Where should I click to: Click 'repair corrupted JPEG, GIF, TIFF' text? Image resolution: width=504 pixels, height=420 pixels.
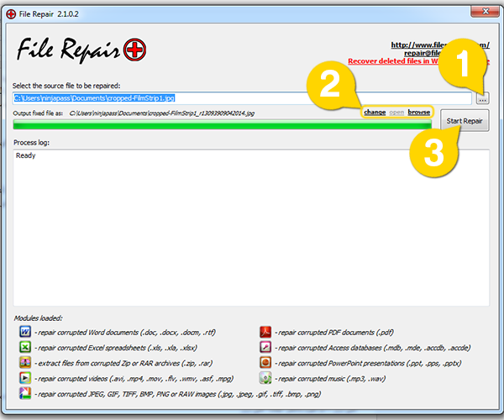[178, 394]
